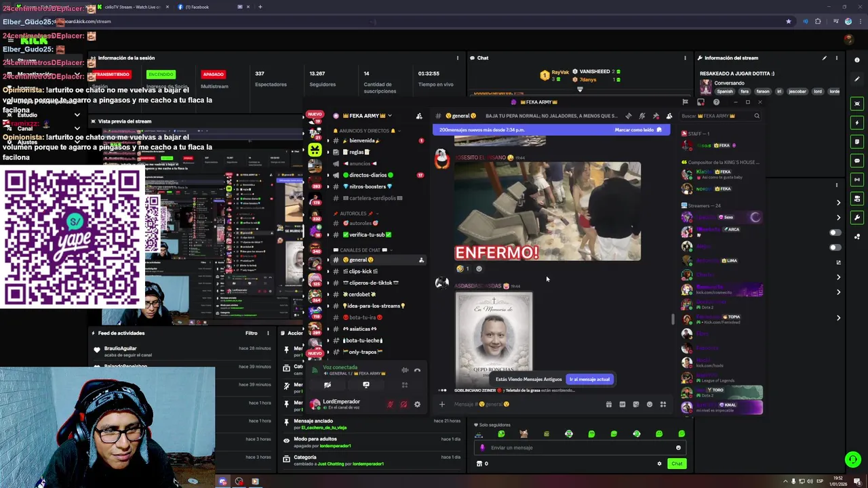Open emote picker in Kick chat input
The height and width of the screenshot is (488, 868).
[x=678, y=447]
